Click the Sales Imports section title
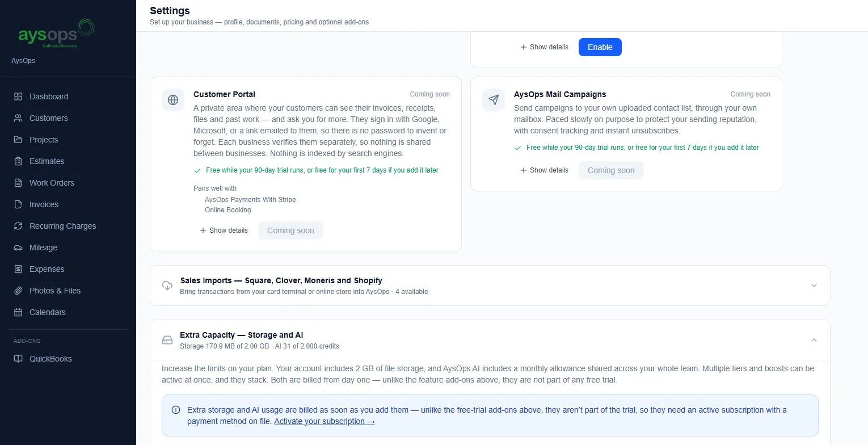 tap(281, 280)
